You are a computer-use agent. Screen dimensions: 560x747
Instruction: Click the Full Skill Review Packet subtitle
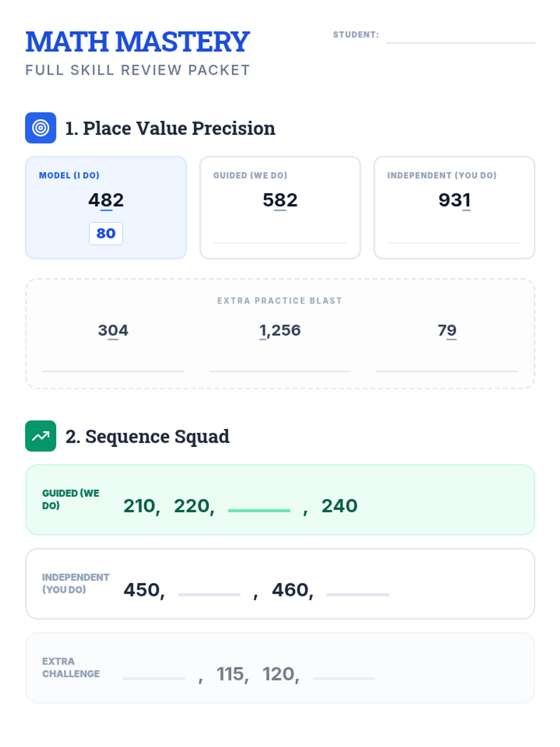(138, 70)
